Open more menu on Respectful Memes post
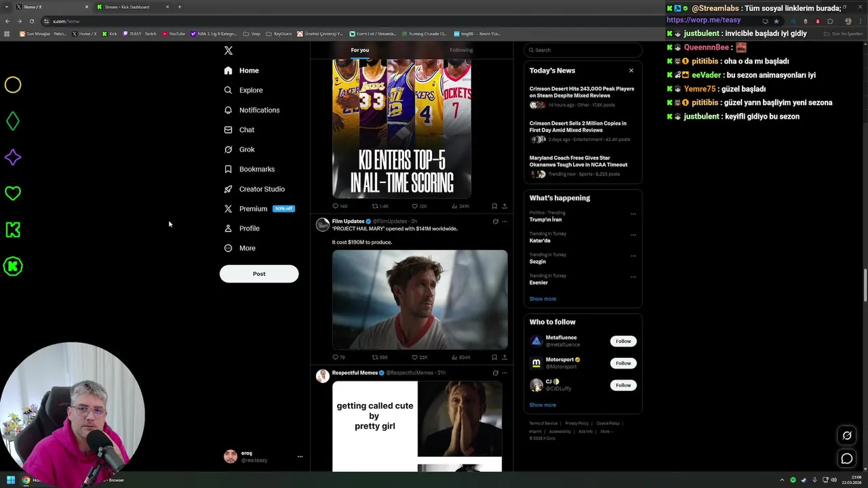This screenshot has width=868, height=488. pyautogui.click(x=505, y=373)
